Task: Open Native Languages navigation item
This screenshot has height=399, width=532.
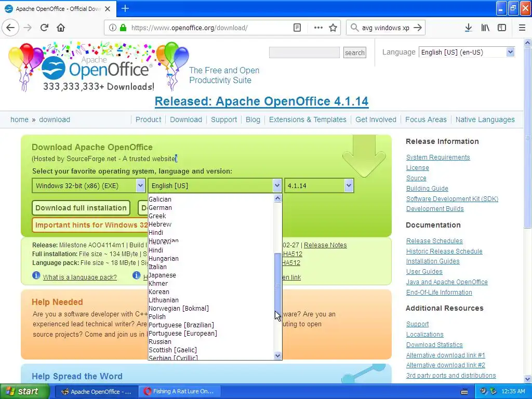Action: pyautogui.click(x=485, y=119)
